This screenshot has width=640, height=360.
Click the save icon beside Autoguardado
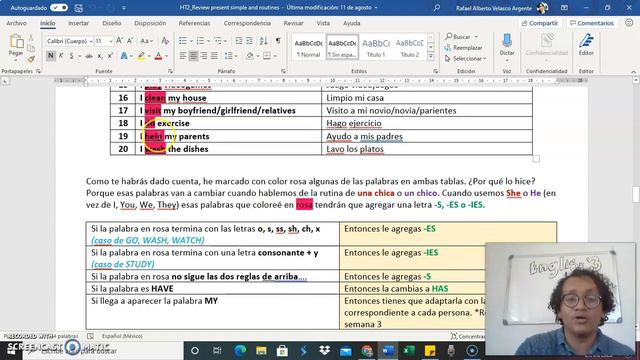click(79, 8)
